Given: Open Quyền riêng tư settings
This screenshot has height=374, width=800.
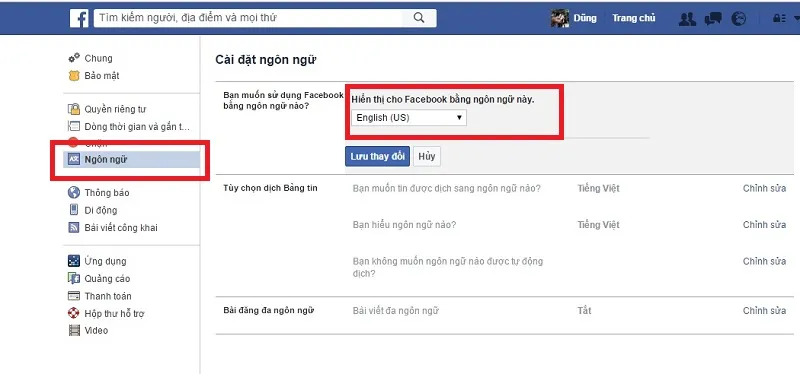Looking at the screenshot, I should (x=115, y=109).
